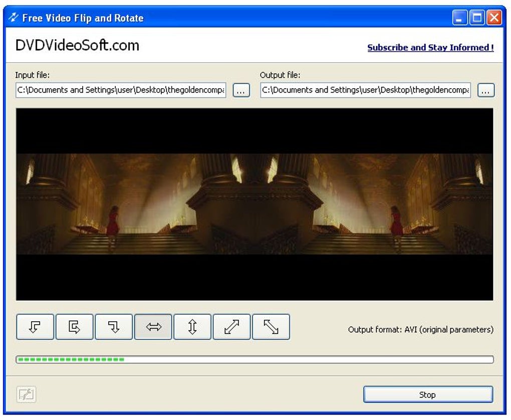511x420 pixels.
Task: Click the 'Output file:' label
Action: (x=280, y=75)
